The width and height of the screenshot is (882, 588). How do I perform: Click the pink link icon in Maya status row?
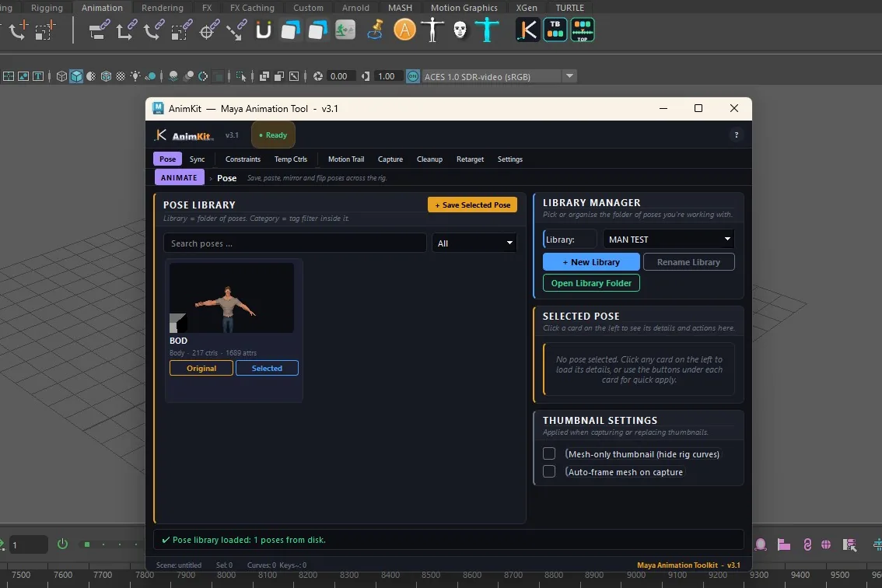[807, 544]
